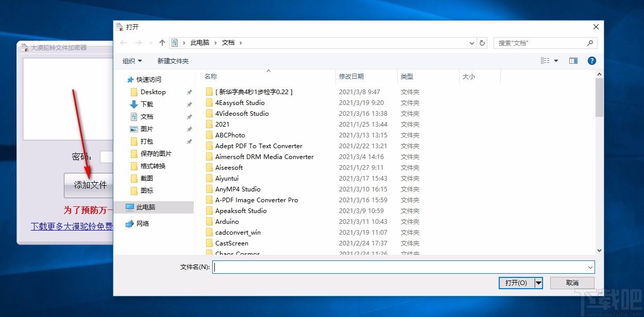
Task: Open 文档 in the navigation pane
Action: (x=147, y=116)
